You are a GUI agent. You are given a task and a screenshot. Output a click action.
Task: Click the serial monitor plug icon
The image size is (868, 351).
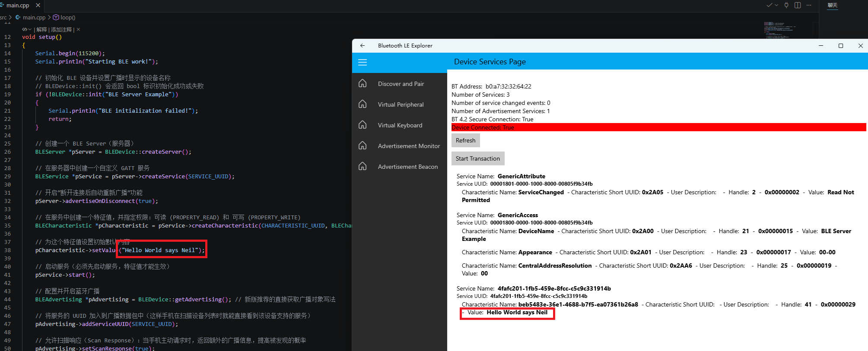pos(786,5)
